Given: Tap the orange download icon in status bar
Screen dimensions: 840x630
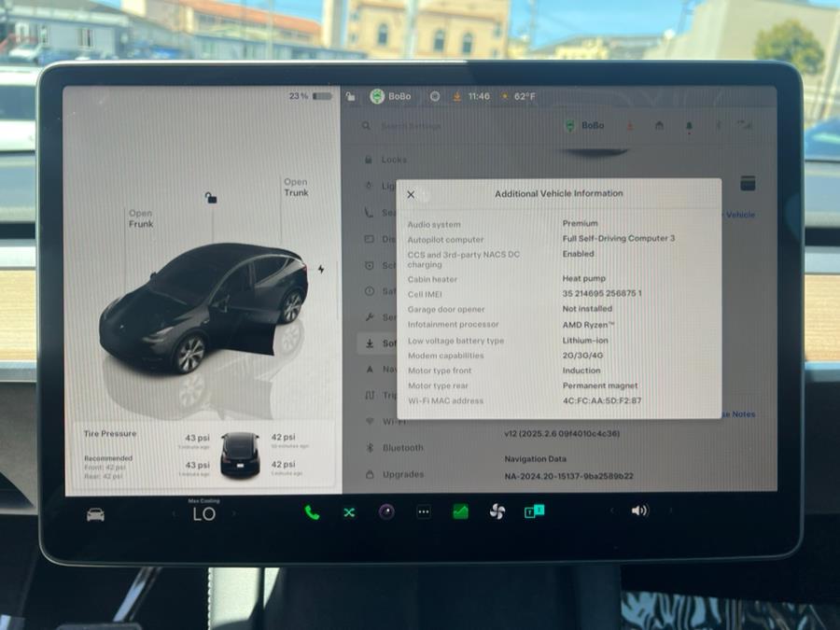Looking at the screenshot, I should pyautogui.click(x=457, y=96).
